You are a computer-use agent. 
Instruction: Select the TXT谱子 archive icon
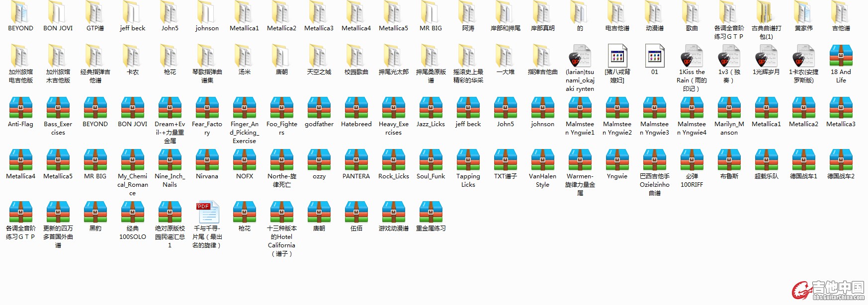(x=506, y=160)
